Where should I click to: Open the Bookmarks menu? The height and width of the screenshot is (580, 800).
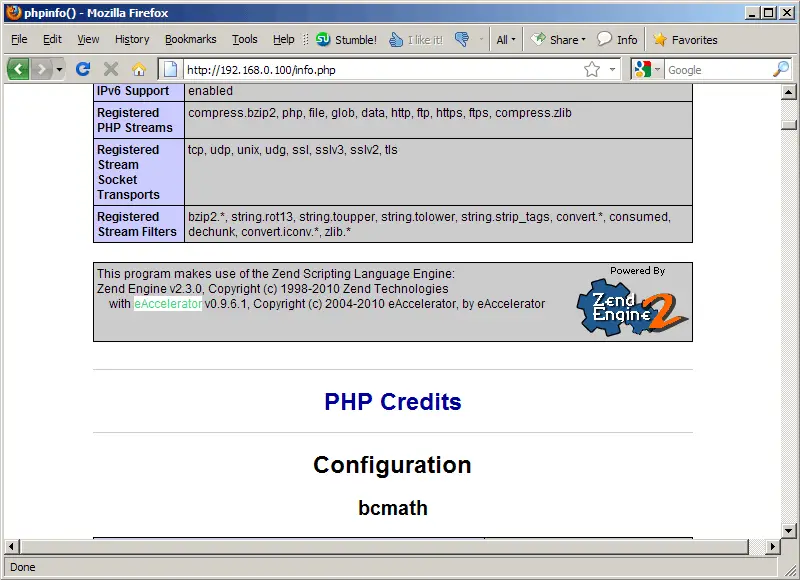click(x=190, y=39)
